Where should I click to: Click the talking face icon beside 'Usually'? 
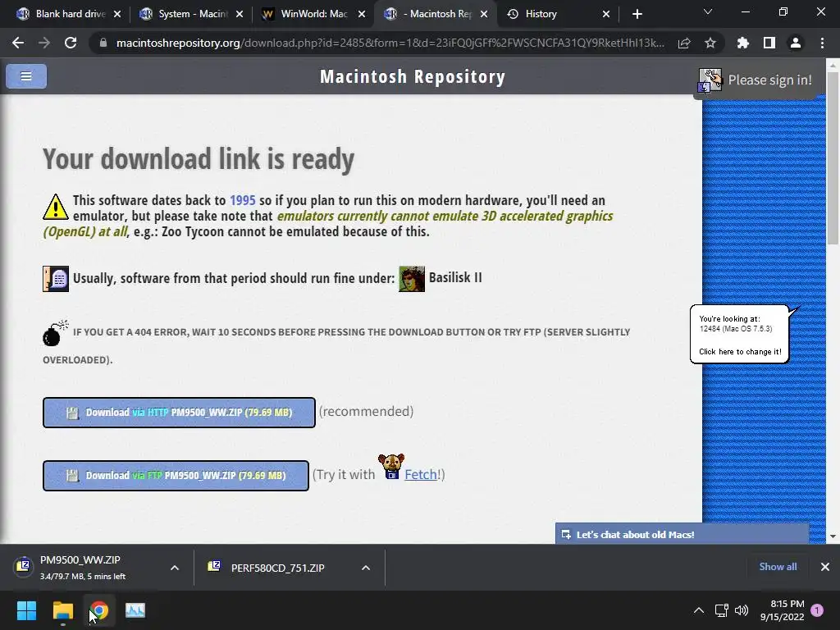pyautogui.click(x=56, y=279)
